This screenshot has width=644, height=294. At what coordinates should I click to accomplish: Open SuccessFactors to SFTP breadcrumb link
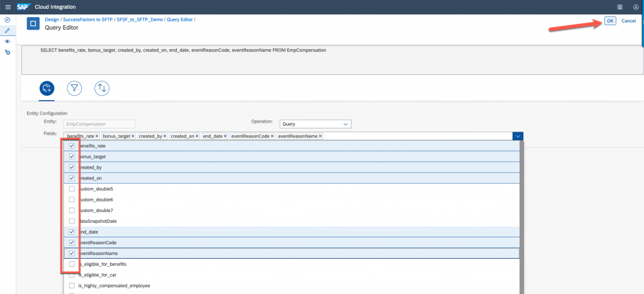pos(88,20)
